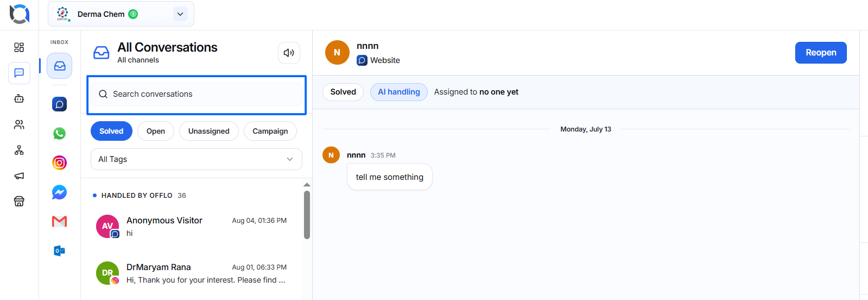Click the Solved status badge
The image size is (868, 300).
click(x=343, y=92)
